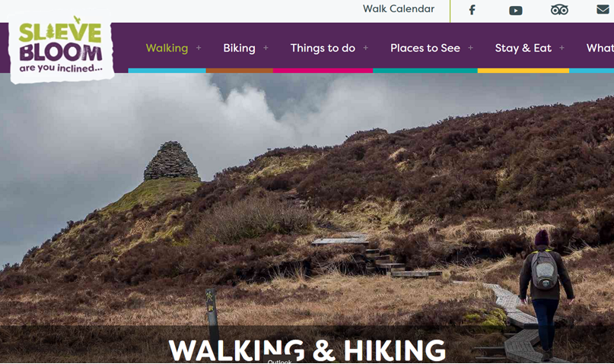614x364 pixels.
Task: Select the Things to do menu
Action: (323, 48)
